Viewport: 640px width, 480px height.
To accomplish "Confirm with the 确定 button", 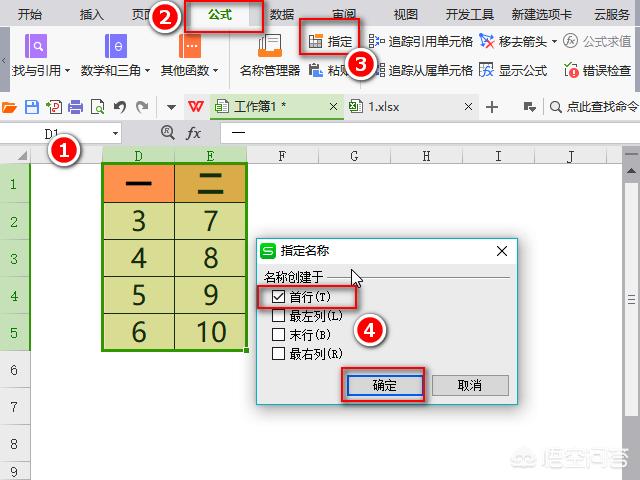I will coord(384,385).
